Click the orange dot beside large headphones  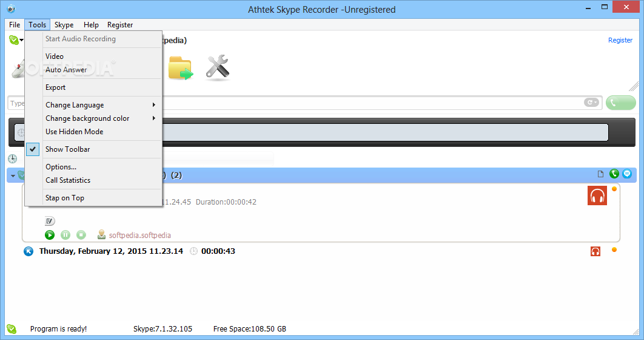[614, 189]
